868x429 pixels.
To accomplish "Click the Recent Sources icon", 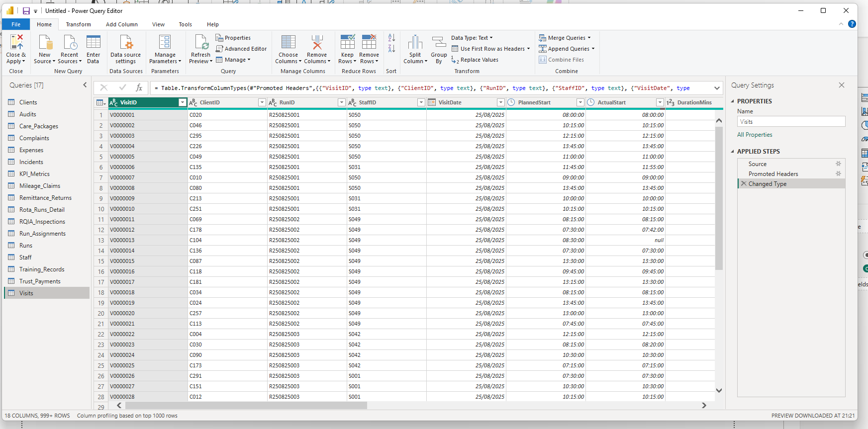I will [70, 42].
